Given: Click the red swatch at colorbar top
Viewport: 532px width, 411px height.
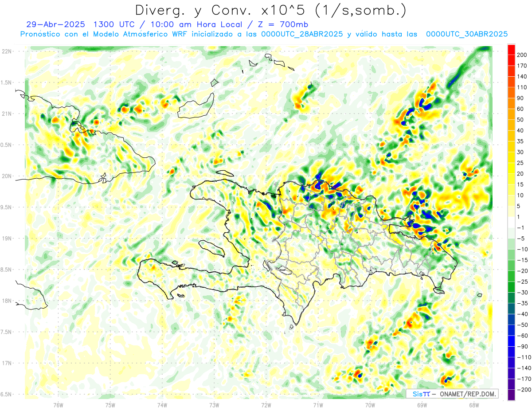Looking at the screenshot, I should tap(511, 49).
